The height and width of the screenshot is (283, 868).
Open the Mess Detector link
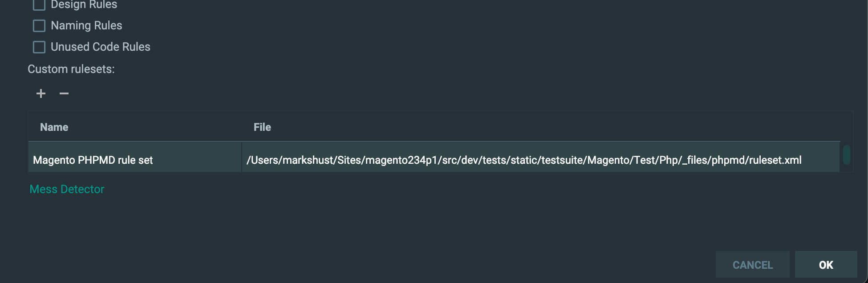67,189
